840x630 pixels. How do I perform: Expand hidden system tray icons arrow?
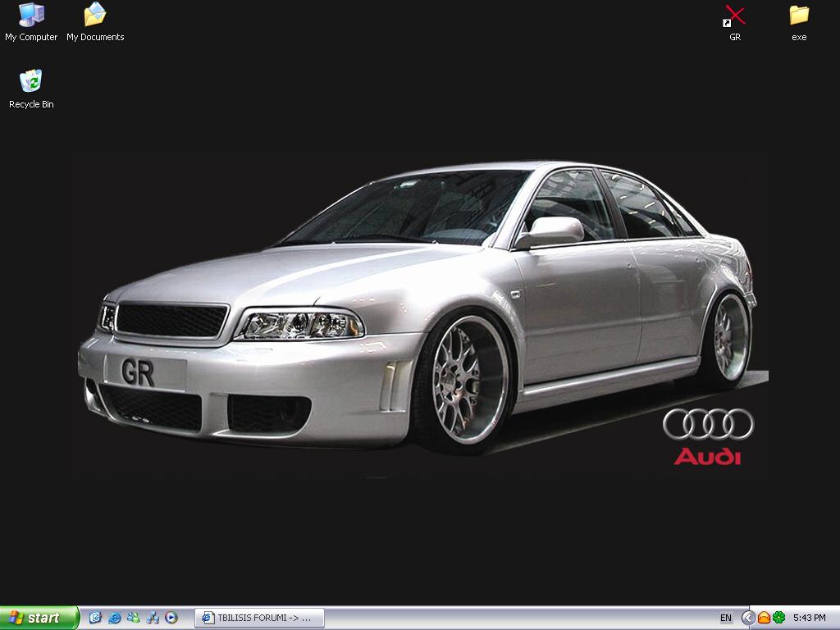point(748,618)
